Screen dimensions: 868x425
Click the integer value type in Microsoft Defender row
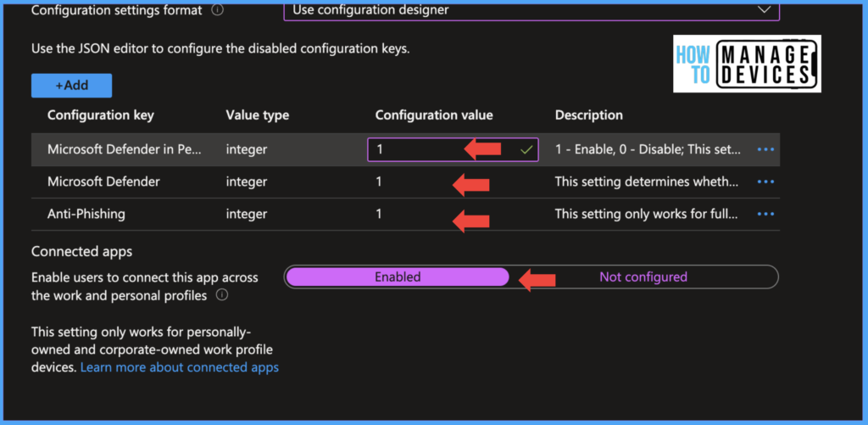(247, 182)
